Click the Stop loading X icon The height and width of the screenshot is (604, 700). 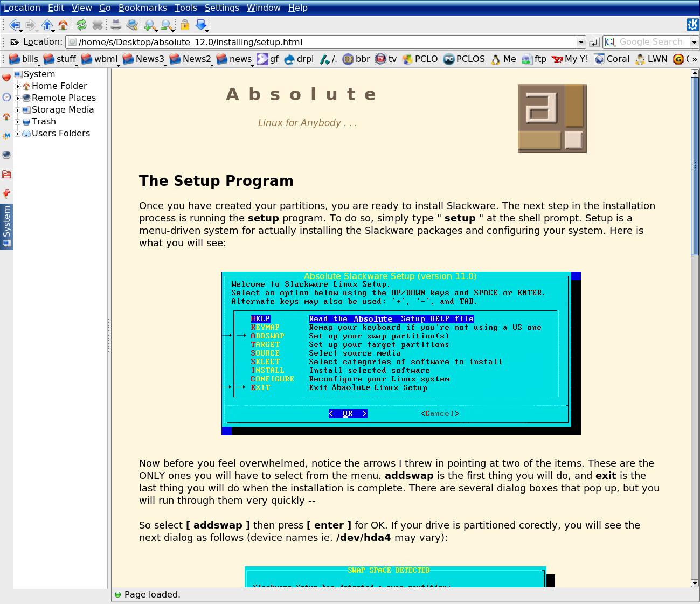click(98, 25)
